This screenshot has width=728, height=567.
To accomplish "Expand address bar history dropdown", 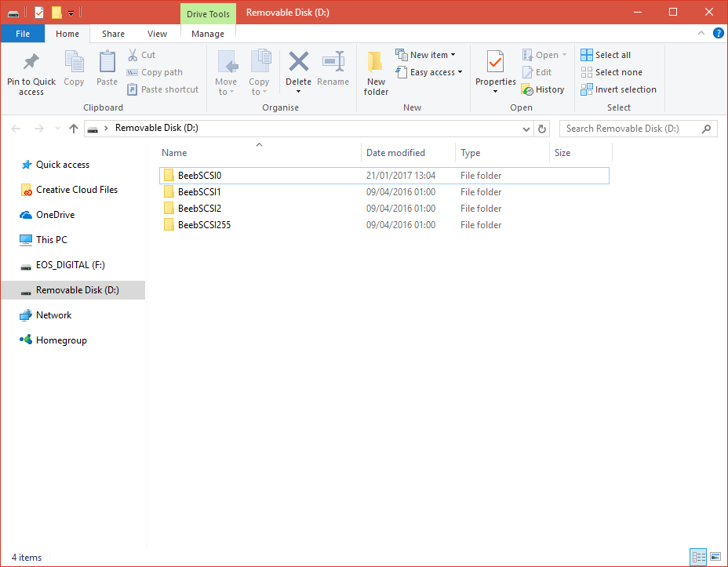I will coord(526,129).
